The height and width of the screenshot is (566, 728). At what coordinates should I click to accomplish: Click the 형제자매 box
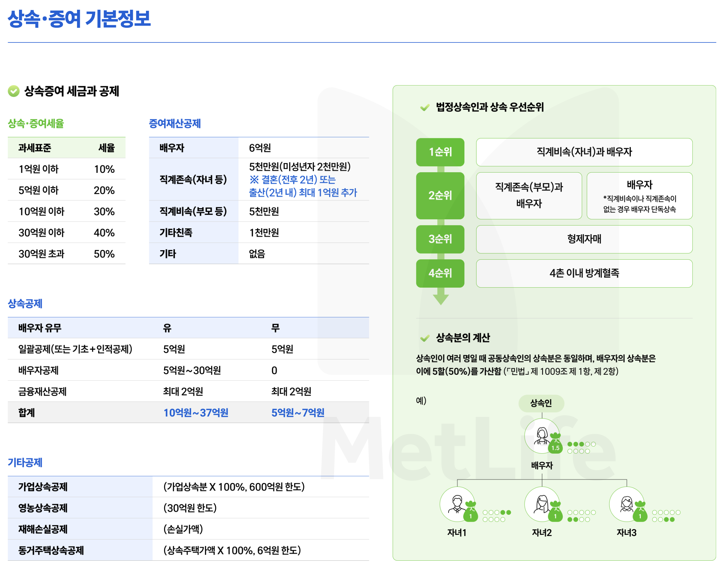584,239
